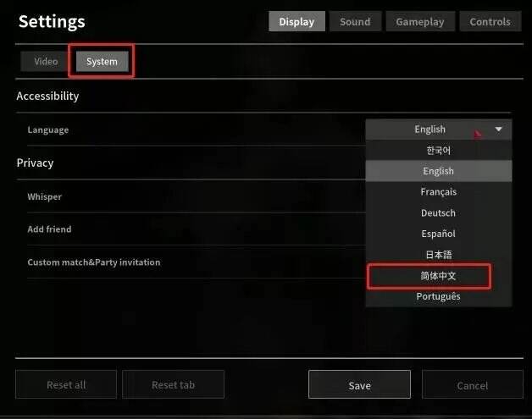Pick Français from the language options
This screenshot has height=419, width=532.
[438, 192]
